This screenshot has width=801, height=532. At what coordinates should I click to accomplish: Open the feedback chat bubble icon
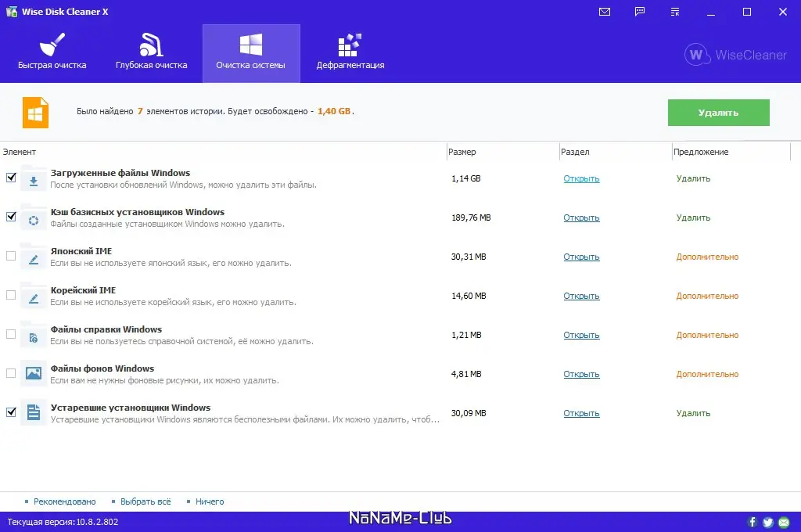pos(639,12)
